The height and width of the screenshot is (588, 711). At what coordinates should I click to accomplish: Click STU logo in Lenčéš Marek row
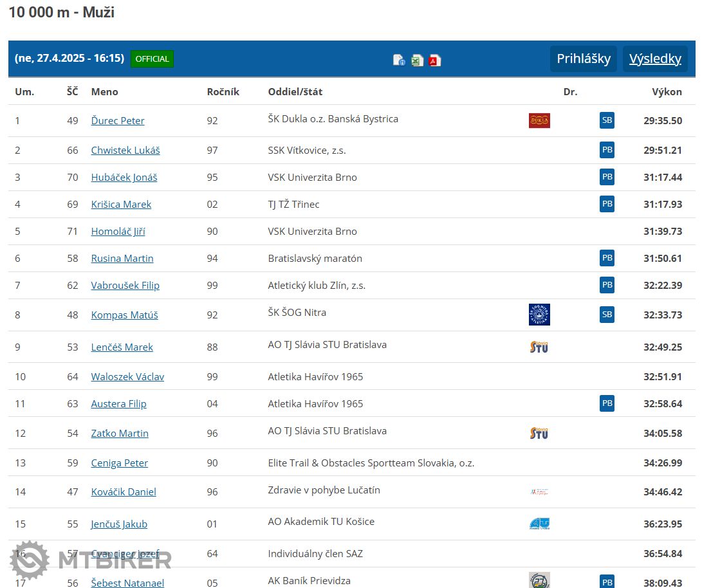[539, 347]
